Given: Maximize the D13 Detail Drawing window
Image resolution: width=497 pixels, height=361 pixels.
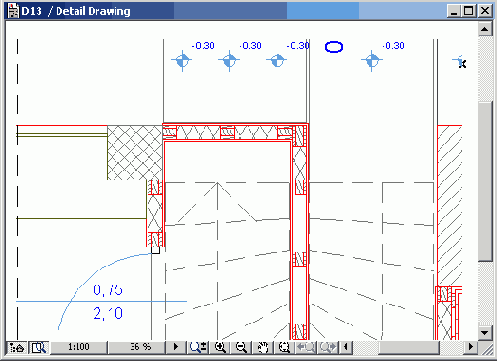Looking at the screenshot, I should (469, 11).
